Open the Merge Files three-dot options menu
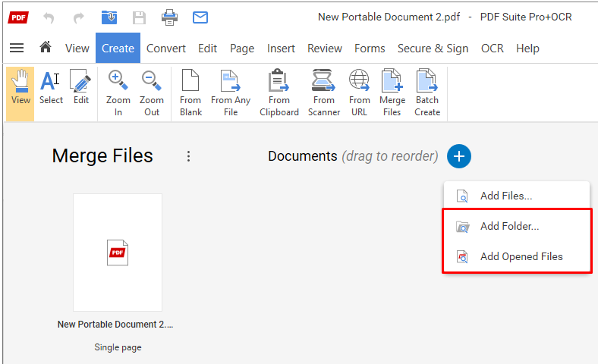This screenshot has width=598, height=364. [188, 156]
